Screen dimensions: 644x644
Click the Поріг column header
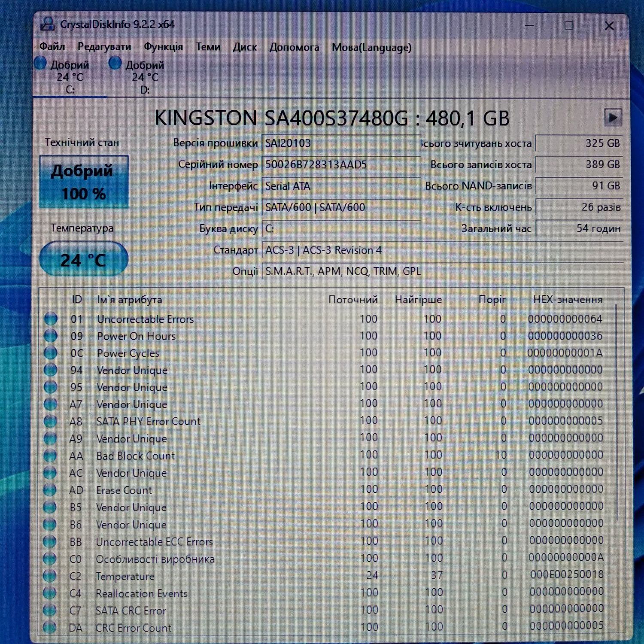(492, 300)
